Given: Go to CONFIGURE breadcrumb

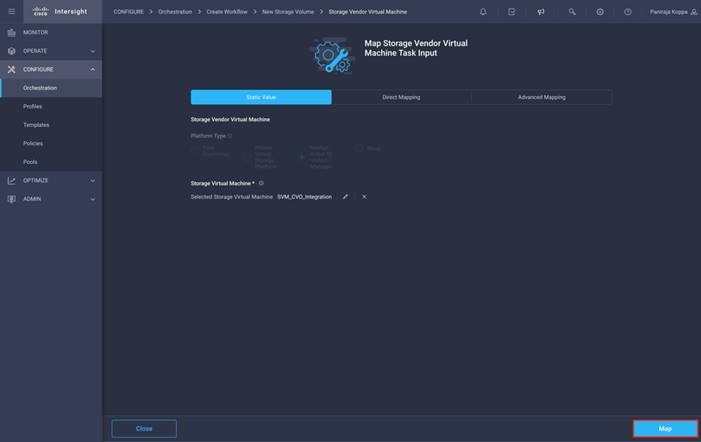Looking at the screenshot, I should [x=128, y=12].
